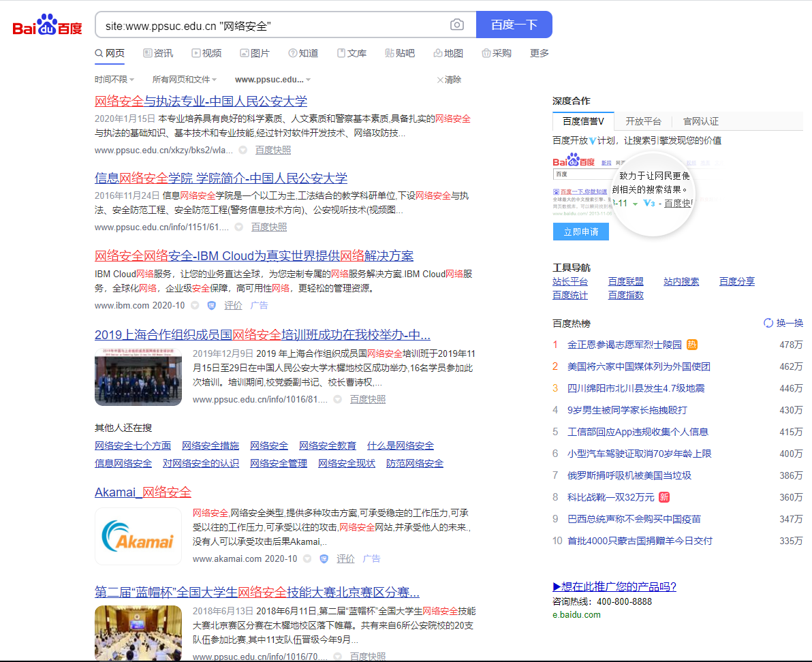The width and height of the screenshot is (812, 662).
Task: Search related term 网络安全现状
Action: point(347,463)
